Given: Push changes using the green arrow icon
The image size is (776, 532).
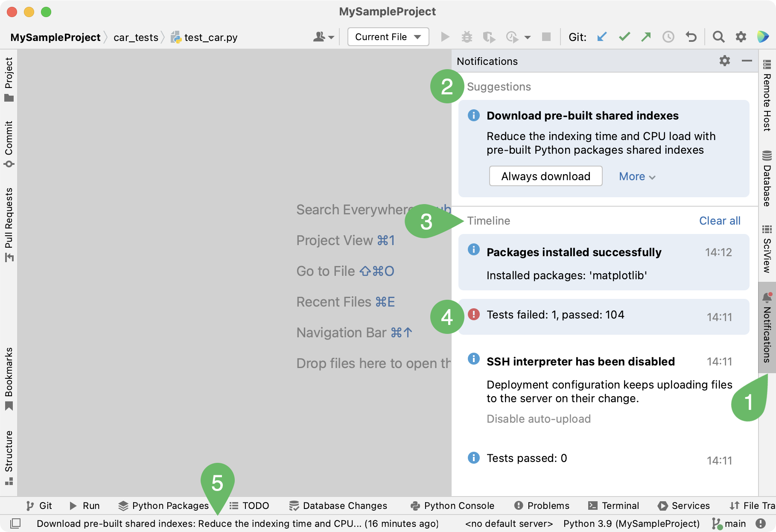Looking at the screenshot, I should 646,37.
